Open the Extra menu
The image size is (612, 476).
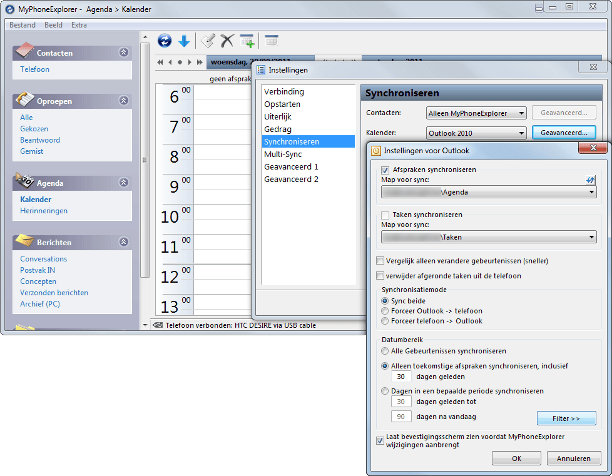pos(79,25)
